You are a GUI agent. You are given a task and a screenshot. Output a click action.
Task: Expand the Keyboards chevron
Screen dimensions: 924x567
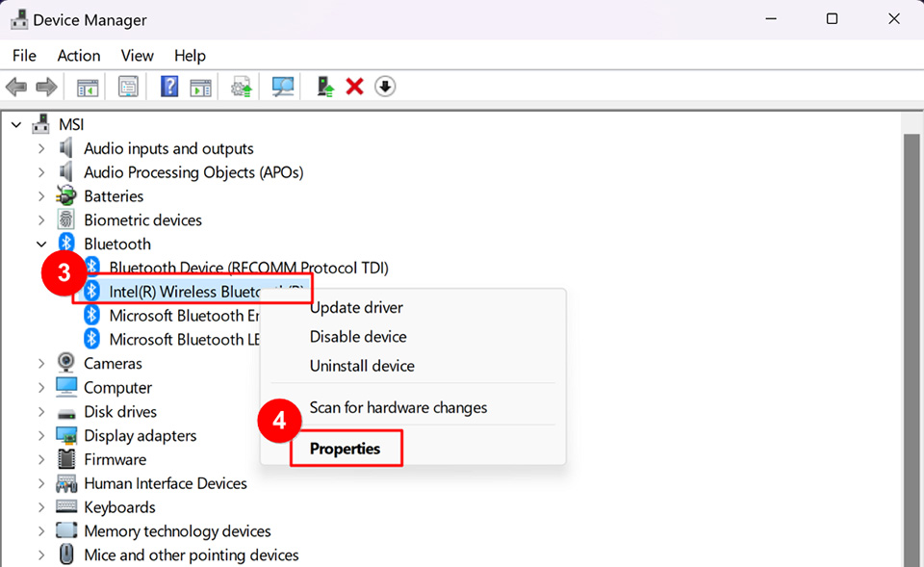[41, 507]
